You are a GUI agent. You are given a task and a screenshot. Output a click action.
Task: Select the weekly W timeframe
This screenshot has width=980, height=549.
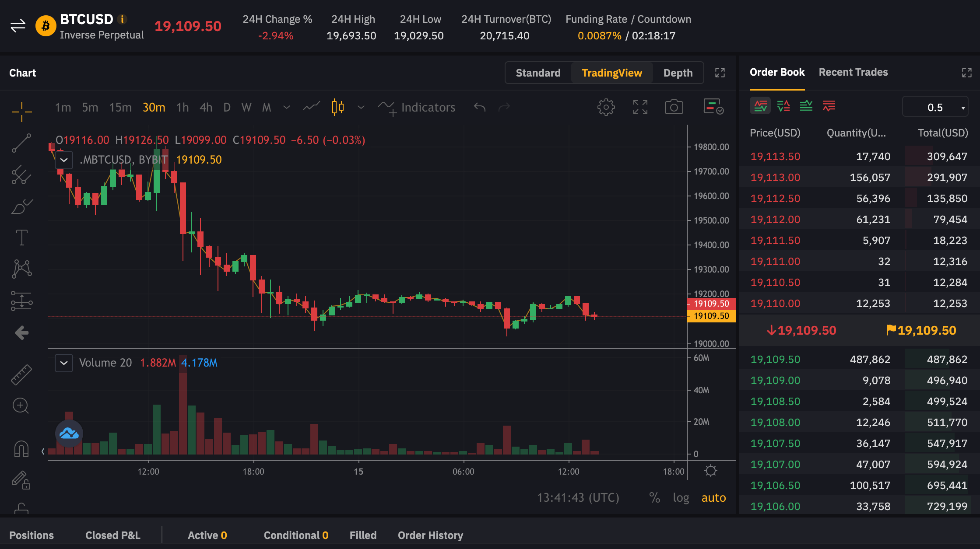[246, 107]
